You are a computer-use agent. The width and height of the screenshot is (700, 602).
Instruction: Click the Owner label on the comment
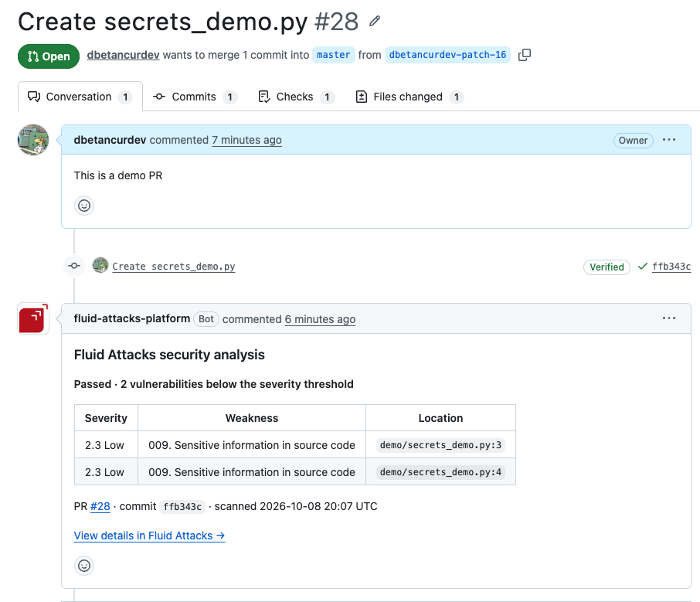(x=633, y=140)
